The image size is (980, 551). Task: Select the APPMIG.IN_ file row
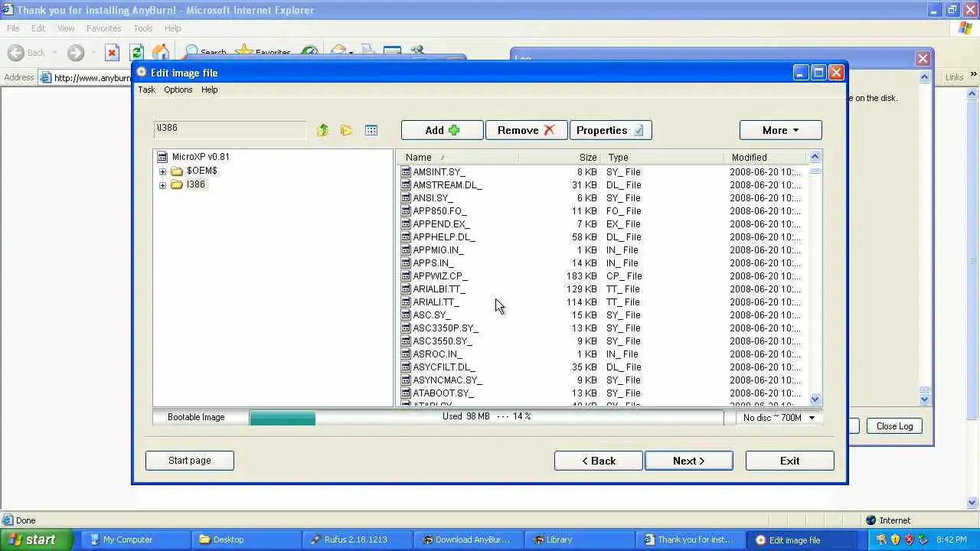coord(602,250)
